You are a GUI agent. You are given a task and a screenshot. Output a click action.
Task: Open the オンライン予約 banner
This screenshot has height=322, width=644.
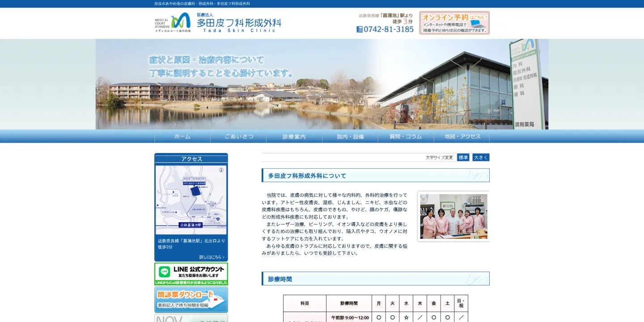pyautogui.click(x=454, y=23)
